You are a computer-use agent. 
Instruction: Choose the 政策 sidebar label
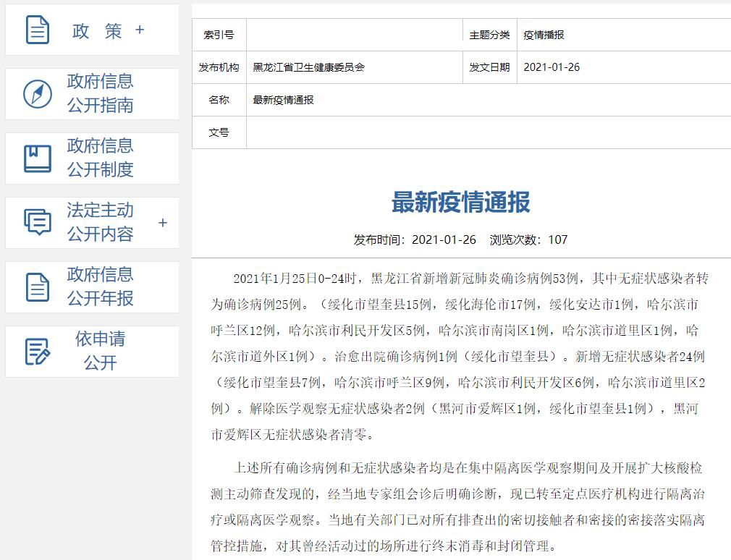tap(97, 31)
